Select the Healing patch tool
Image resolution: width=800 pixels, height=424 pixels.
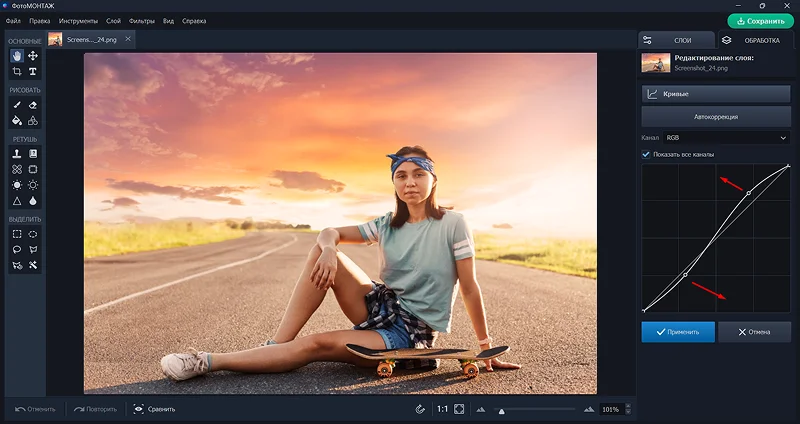(x=17, y=169)
